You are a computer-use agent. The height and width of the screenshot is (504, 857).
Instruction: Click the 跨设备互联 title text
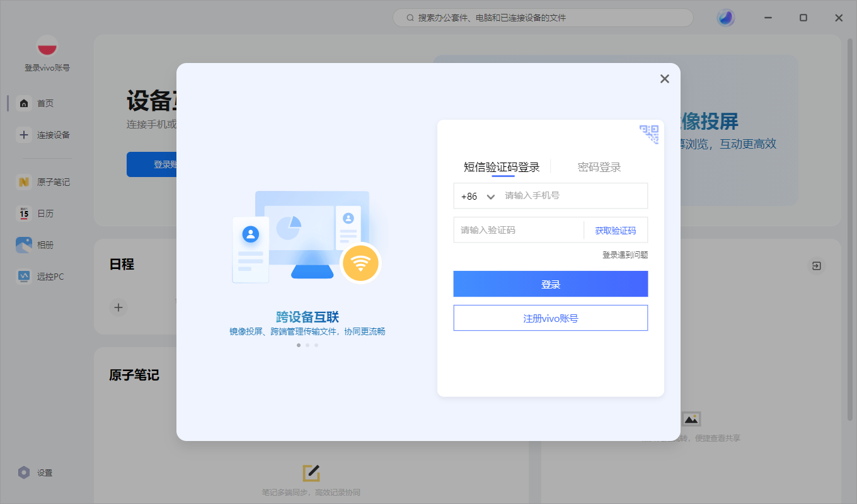308,317
